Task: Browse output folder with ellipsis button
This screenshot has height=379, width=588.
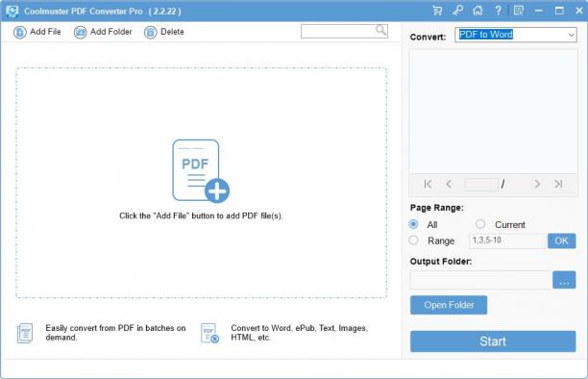Action: [x=564, y=280]
